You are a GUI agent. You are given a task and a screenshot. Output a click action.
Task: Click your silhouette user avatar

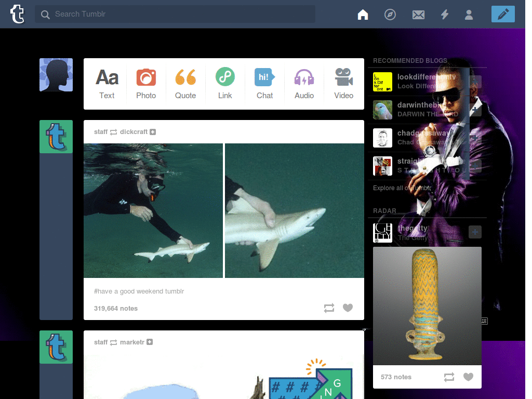pos(56,75)
